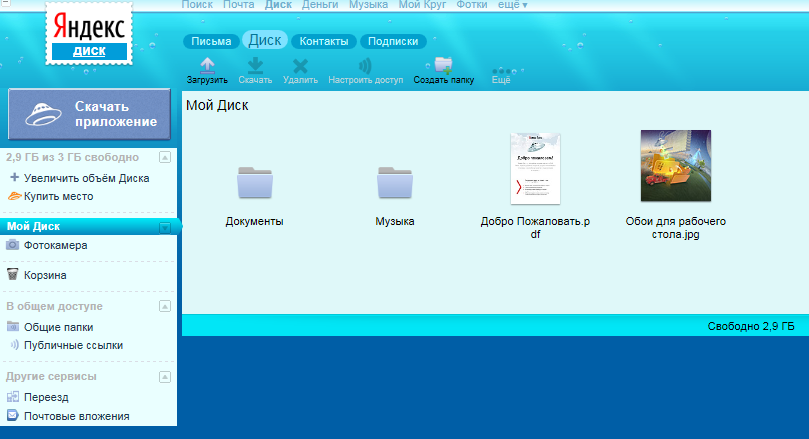Click the Свободно 2,9 ГБ status text

click(x=751, y=326)
